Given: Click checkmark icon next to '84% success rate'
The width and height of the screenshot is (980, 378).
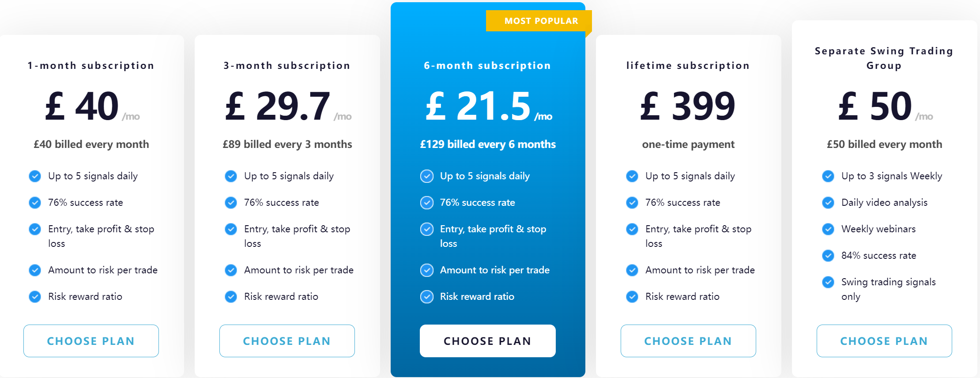Looking at the screenshot, I should tap(828, 256).
